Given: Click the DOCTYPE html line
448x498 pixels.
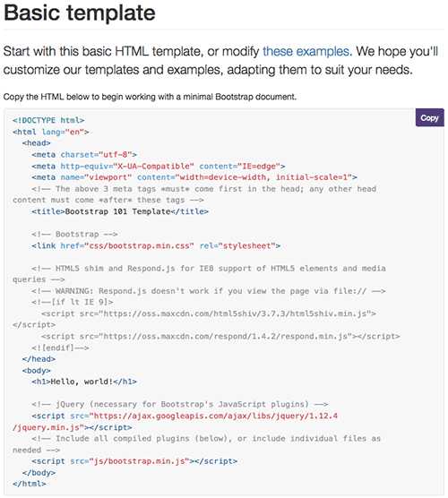Looking at the screenshot, I should 48,120.
